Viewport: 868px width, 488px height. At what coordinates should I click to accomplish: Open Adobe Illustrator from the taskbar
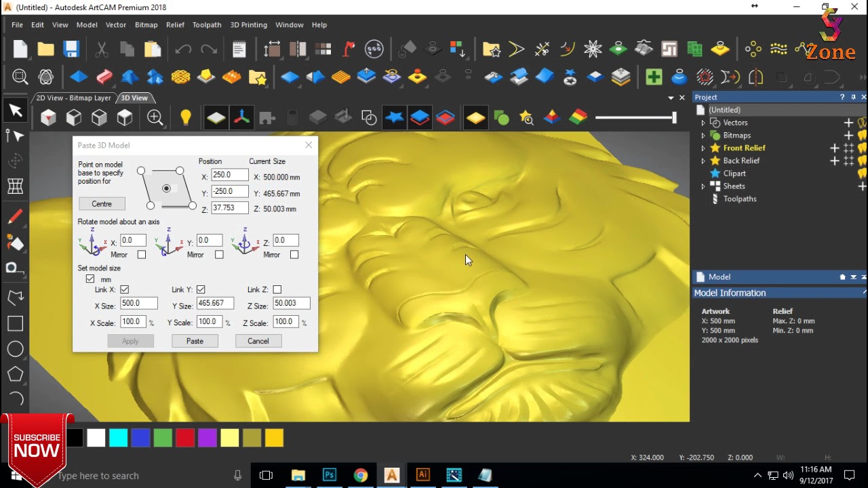pyautogui.click(x=422, y=475)
